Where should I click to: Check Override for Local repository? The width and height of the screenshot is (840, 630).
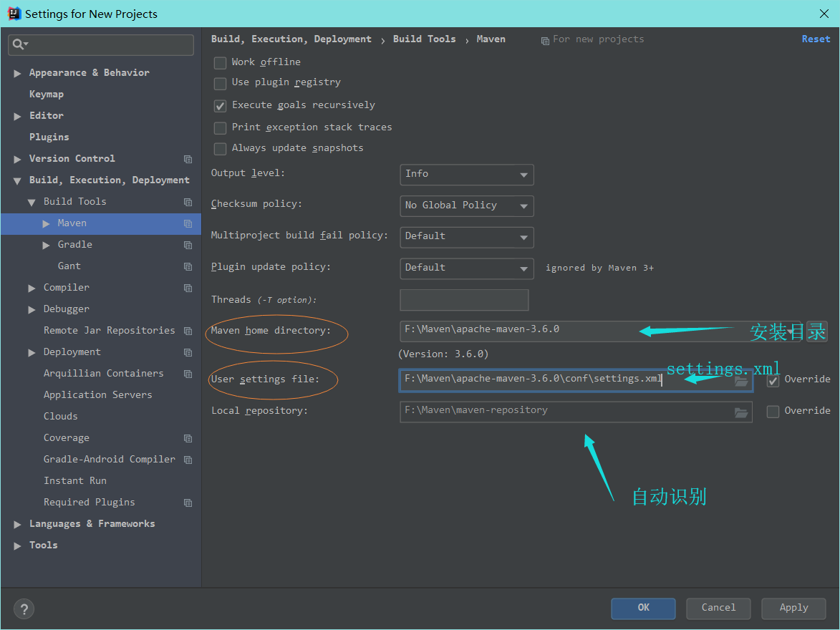pyautogui.click(x=773, y=412)
